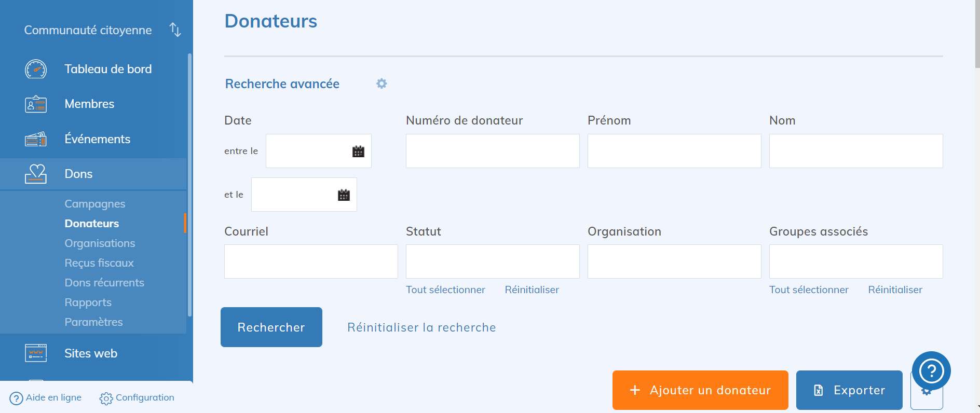Screen dimensions: 980x413
Task: Click the round help question mark button
Action: click(931, 371)
